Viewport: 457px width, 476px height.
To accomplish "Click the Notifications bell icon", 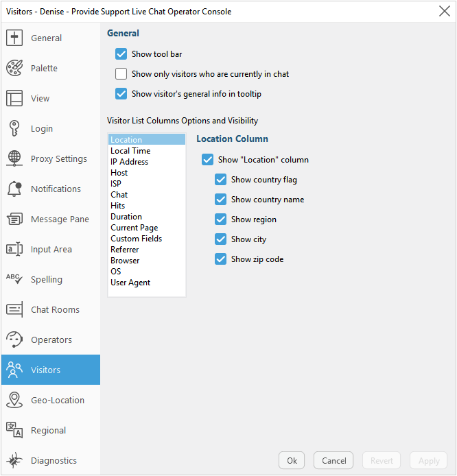I will [x=14, y=189].
